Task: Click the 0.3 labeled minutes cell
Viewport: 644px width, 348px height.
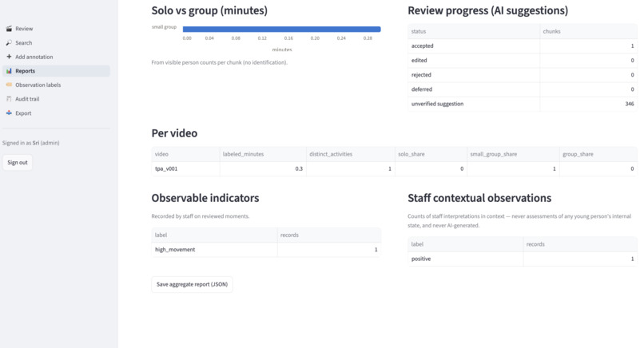Action: (263, 168)
